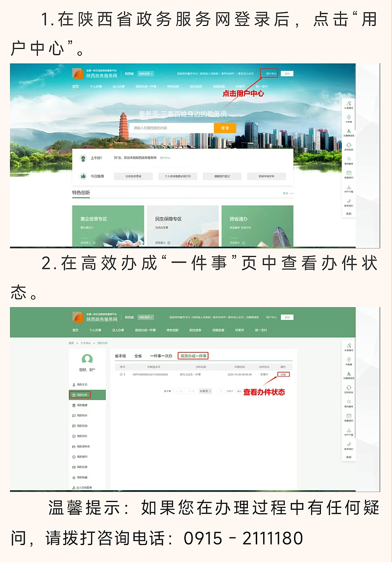Select the 省本级 tab

point(121,356)
